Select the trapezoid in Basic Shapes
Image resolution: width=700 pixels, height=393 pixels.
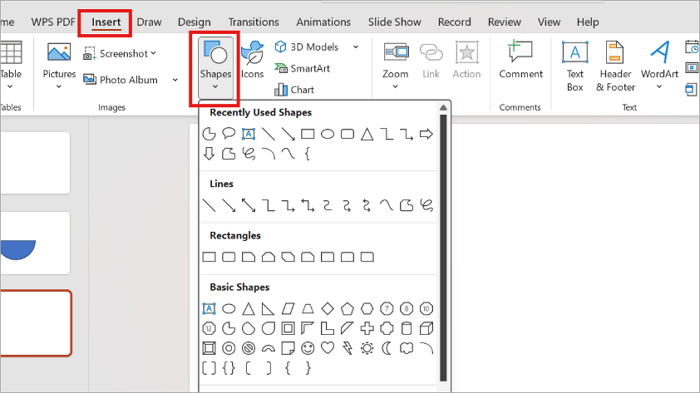[x=308, y=309]
